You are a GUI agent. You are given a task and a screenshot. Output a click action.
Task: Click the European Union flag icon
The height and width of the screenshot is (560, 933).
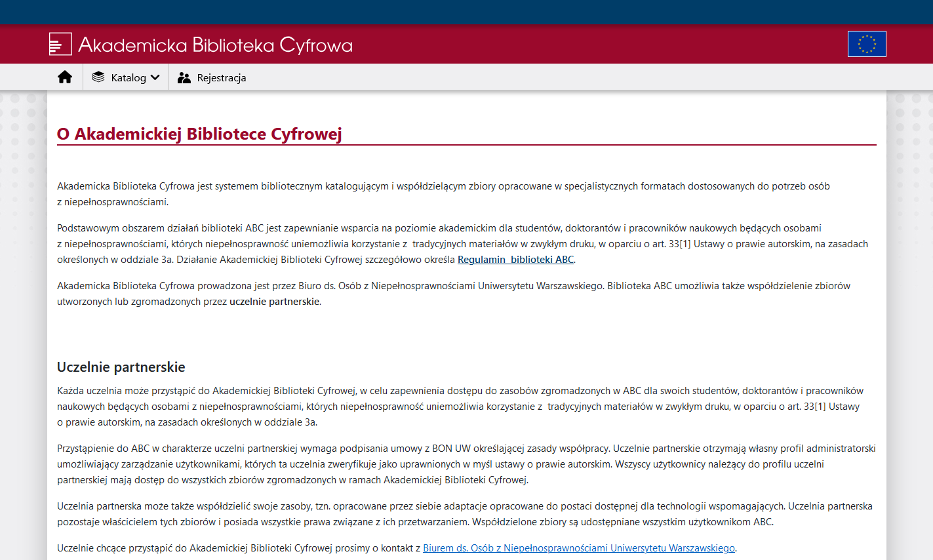pos(867,44)
